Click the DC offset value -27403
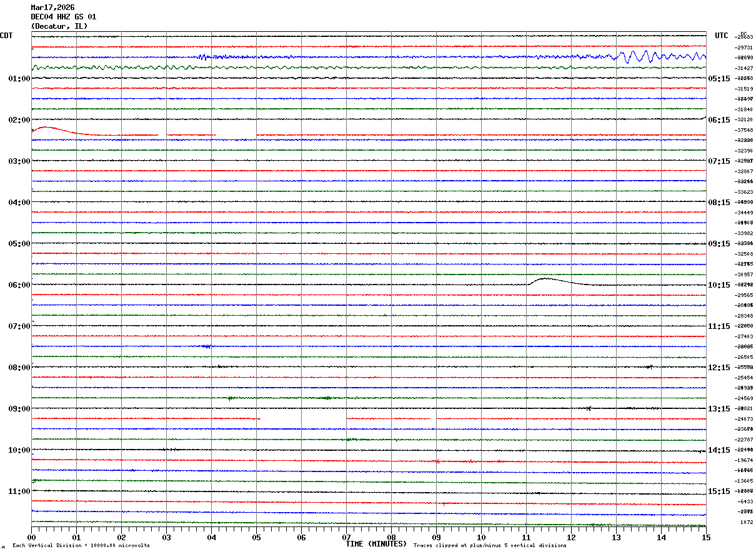The height and width of the screenshot is (554, 756). 744,336
